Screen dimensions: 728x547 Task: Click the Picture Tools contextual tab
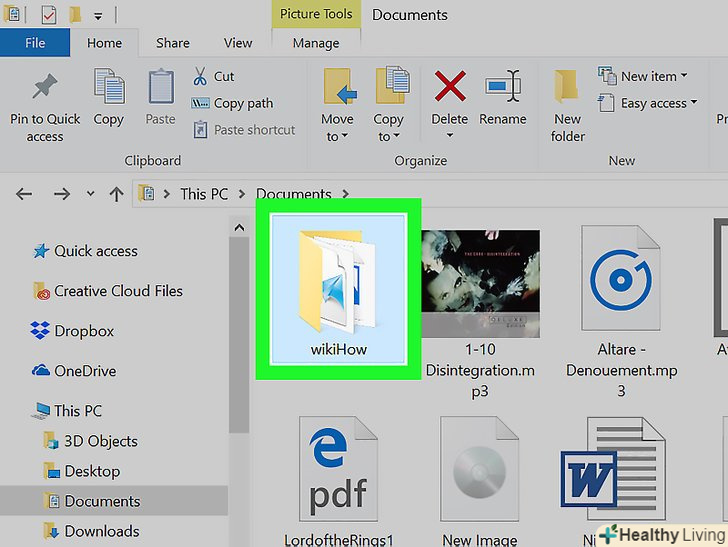pos(316,14)
